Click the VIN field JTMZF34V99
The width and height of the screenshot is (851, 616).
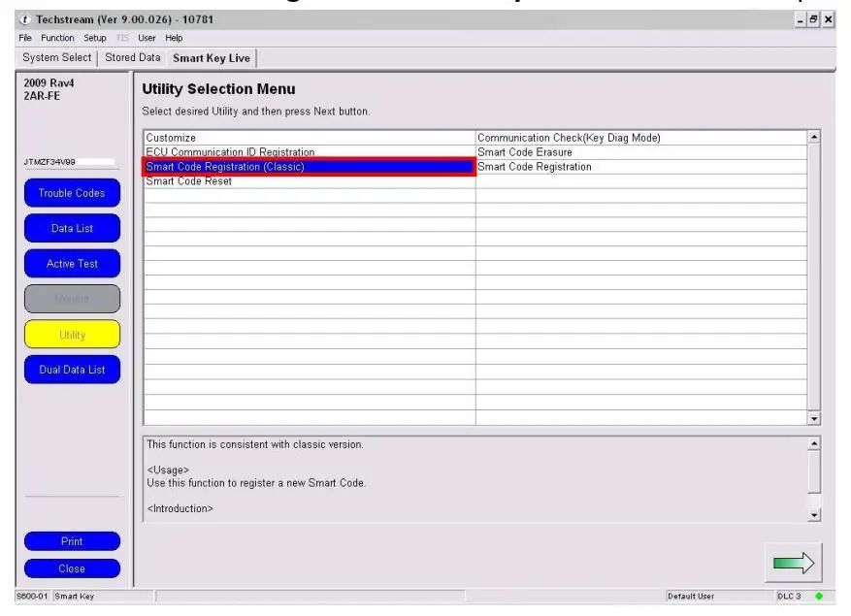click(x=69, y=162)
